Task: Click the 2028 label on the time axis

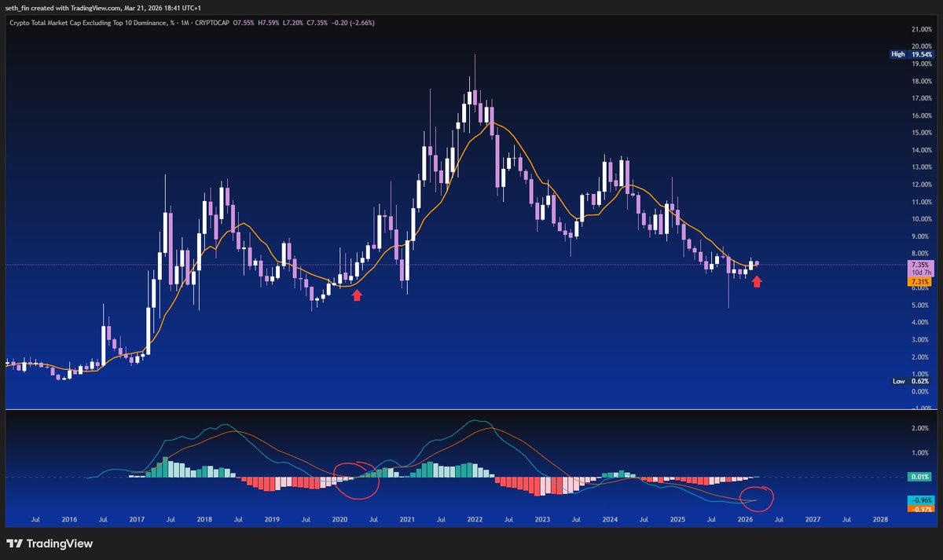Action: point(880,520)
